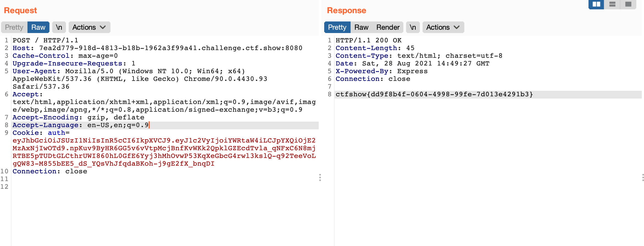The image size is (644, 246).
Task: Expand the Response Actions dropdown
Action: click(x=443, y=27)
